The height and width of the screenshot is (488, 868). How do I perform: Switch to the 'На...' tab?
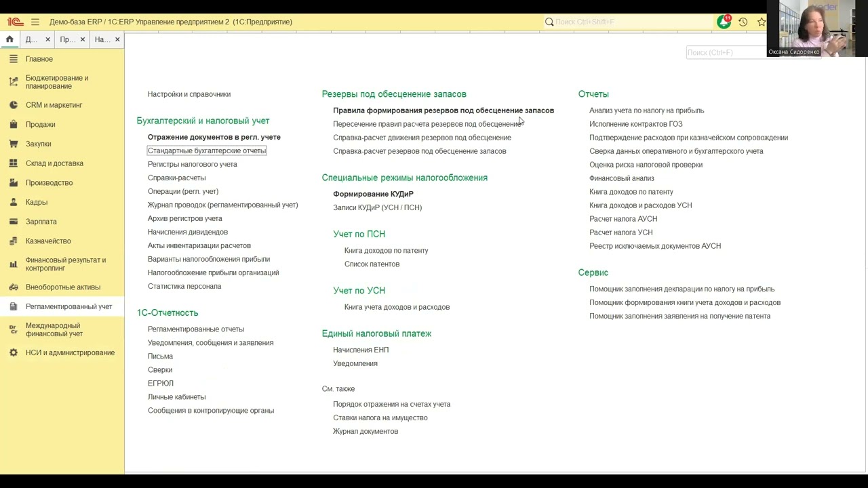pos(102,39)
